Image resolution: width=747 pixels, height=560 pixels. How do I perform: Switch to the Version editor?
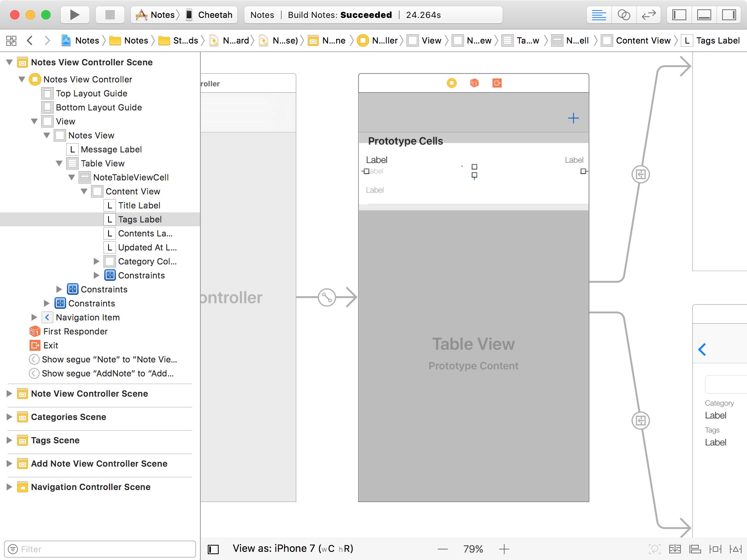[649, 15]
